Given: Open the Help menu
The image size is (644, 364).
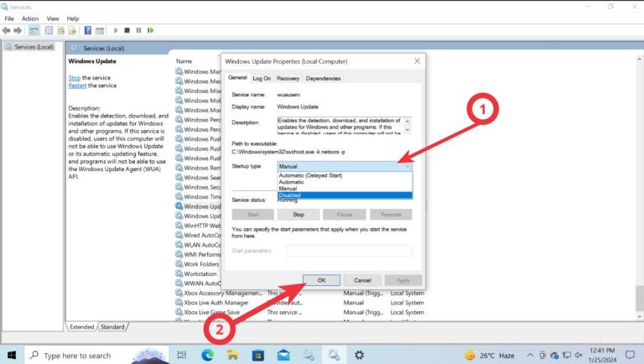Looking at the screenshot, I should point(73,18).
